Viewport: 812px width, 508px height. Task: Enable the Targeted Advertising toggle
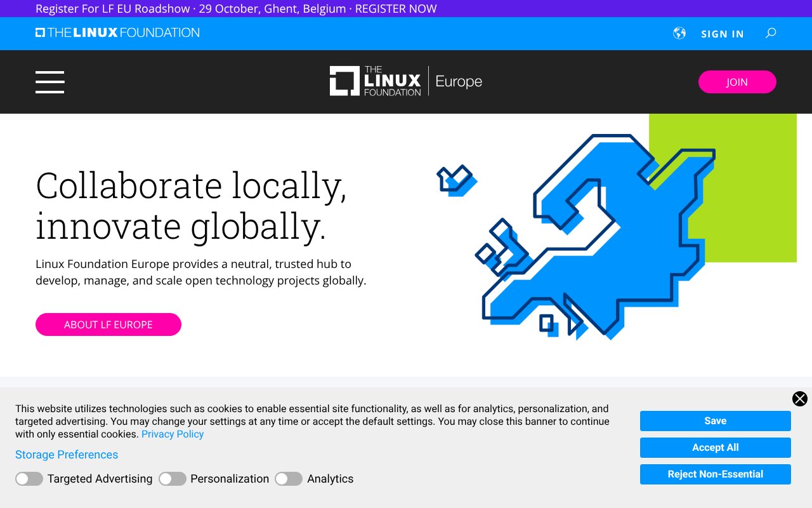coord(29,479)
